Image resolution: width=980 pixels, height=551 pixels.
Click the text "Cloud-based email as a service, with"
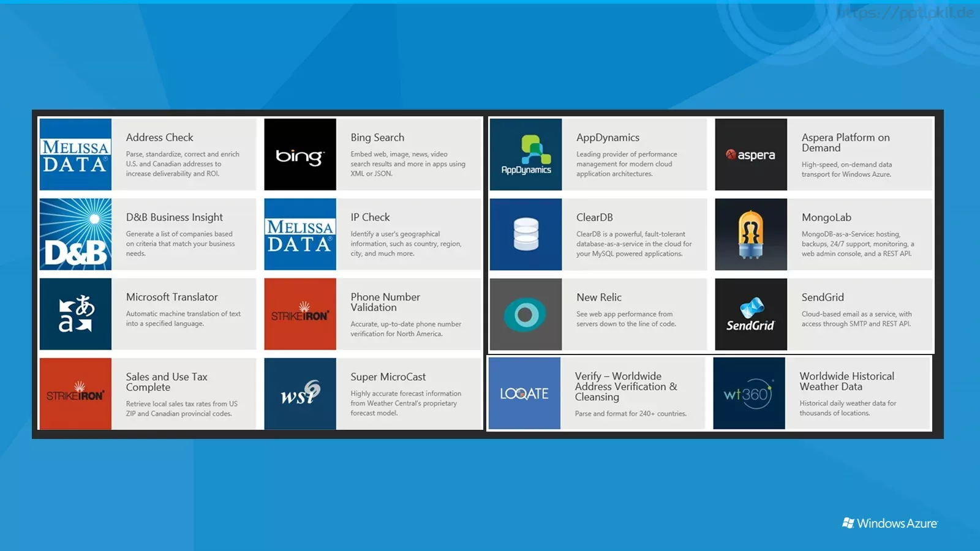tap(856, 313)
